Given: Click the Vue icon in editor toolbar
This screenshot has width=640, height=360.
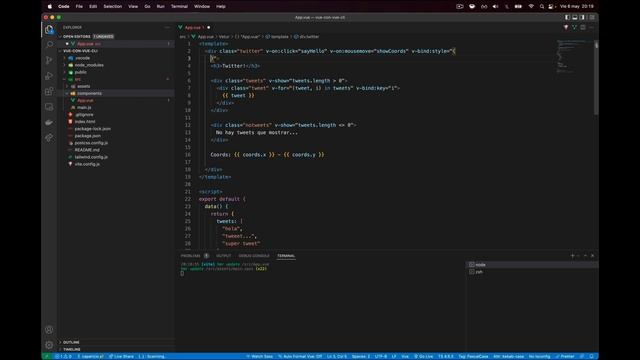Looking at the screenshot, I should [x=574, y=27].
